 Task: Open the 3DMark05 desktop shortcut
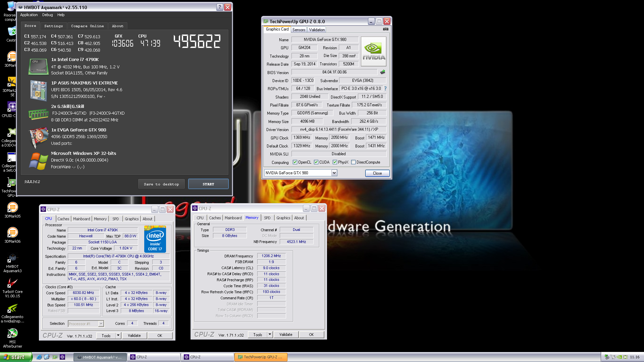click(x=12, y=210)
